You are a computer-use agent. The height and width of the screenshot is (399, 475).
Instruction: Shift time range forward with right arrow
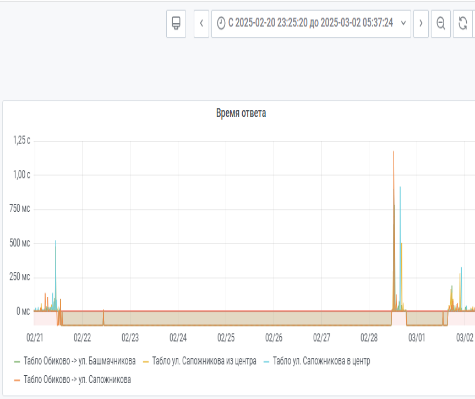tap(421, 23)
